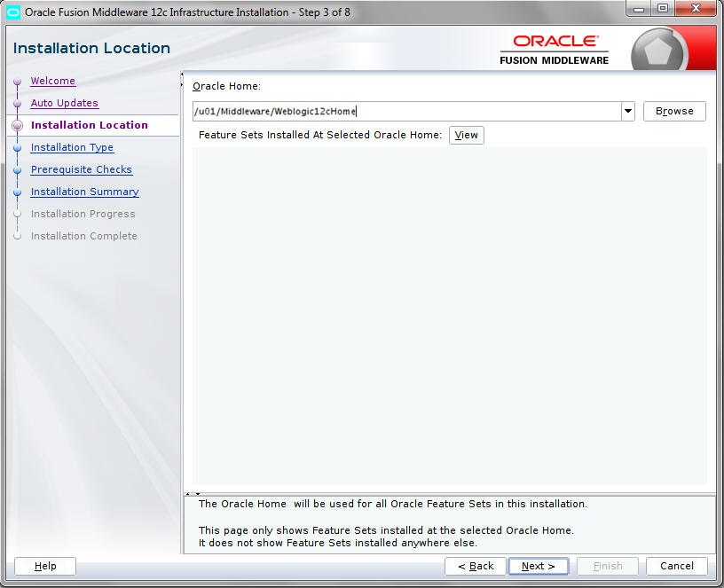The width and height of the screenshot is (724, 588).
Task: Minimize the installer window
Action: 639,9
